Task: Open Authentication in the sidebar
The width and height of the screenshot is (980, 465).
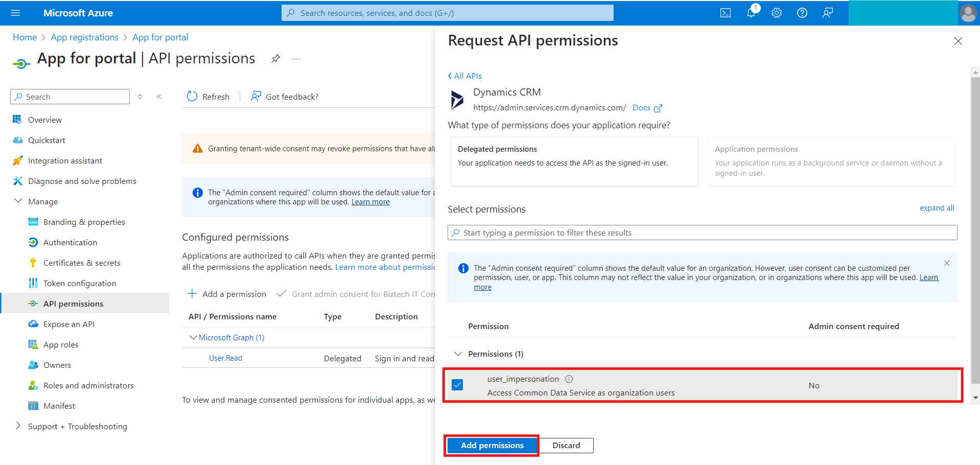Action: pos(70,242)
